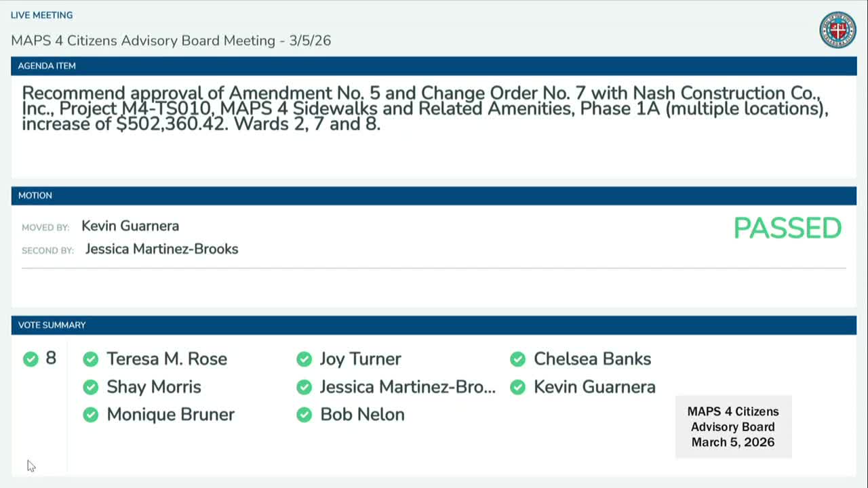This screenshot has width=868, height=488.
Task: Select the AGENDA ITEM header bar
Action: 434,66
